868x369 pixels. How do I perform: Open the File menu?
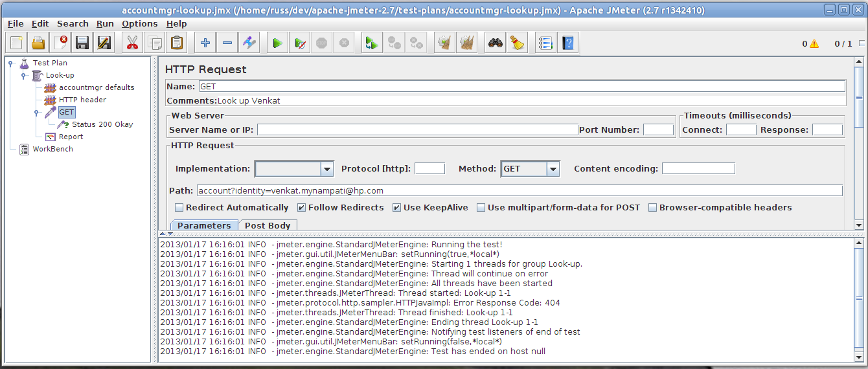16,23
